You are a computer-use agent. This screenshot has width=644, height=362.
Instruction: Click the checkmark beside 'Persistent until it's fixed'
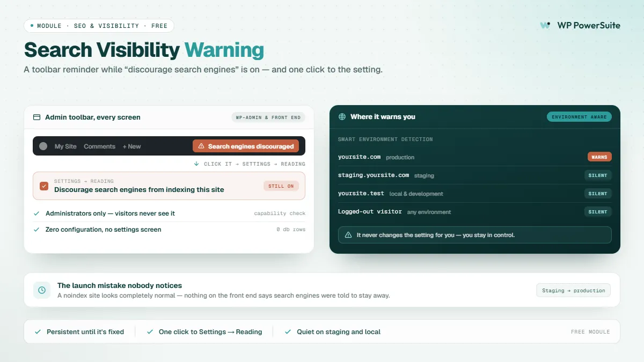tap(38, 332)
